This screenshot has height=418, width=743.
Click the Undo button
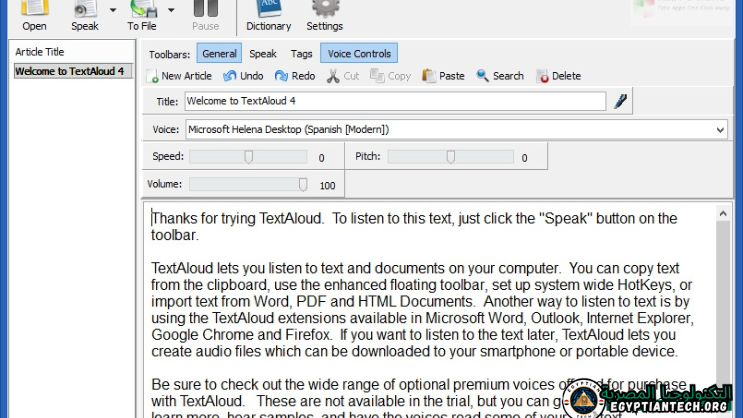point(243,76)
